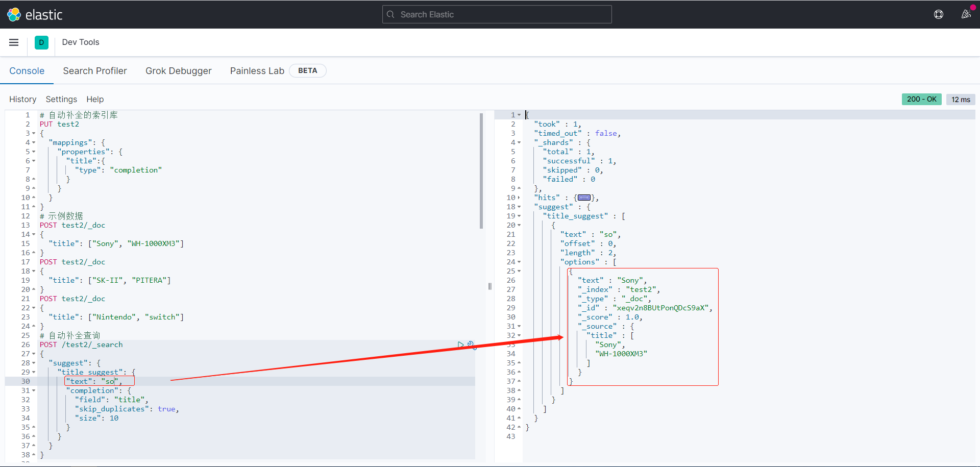Open request options wrench icon
Viewport: 980px width, 467px height.
[471, 345]
